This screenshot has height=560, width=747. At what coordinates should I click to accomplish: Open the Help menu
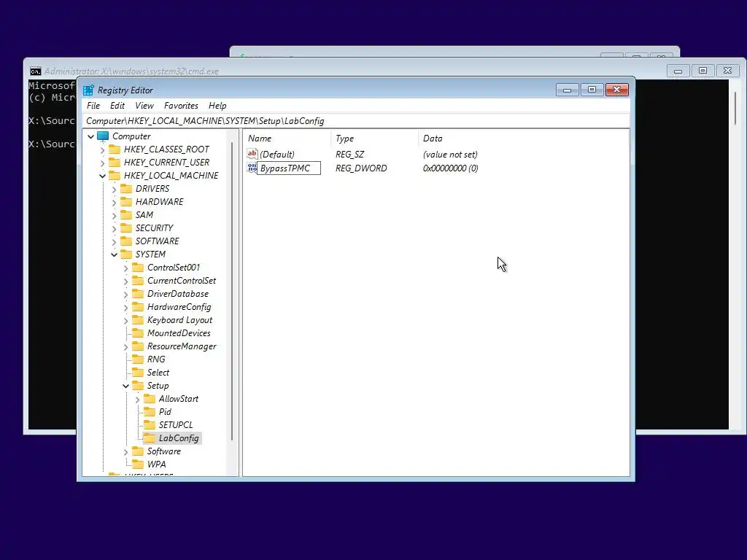217,106
